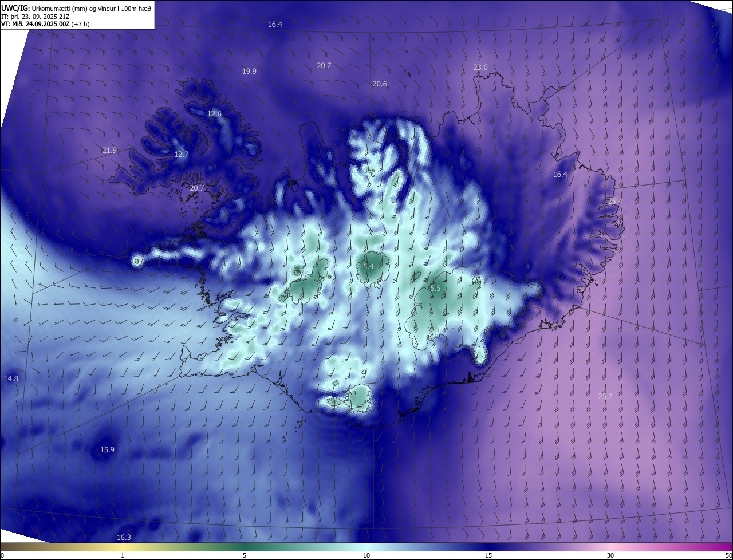Click the 5.5 value label over Vatnajökull

(x=435, y=289)
